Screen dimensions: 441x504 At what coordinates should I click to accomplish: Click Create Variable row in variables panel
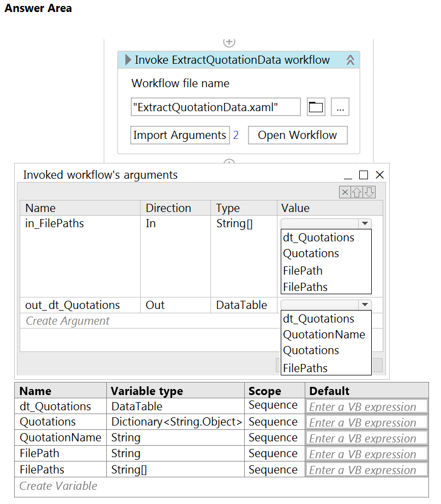[58, 486]
